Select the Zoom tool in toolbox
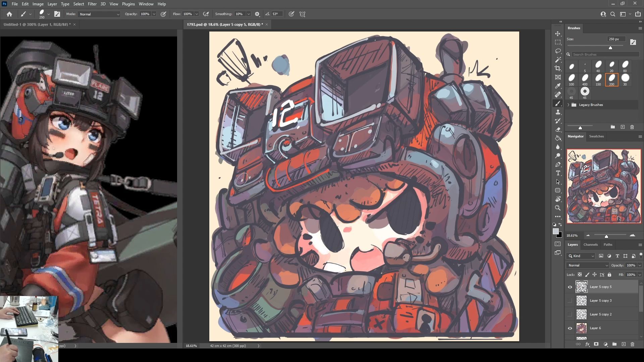The image size is (644, 362). point(558,208)
